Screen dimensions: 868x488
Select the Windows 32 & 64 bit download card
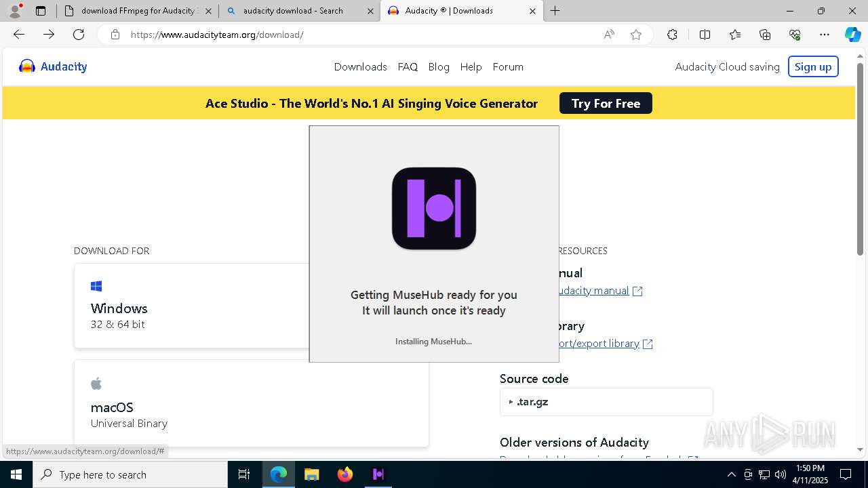(x=191, y=306)
